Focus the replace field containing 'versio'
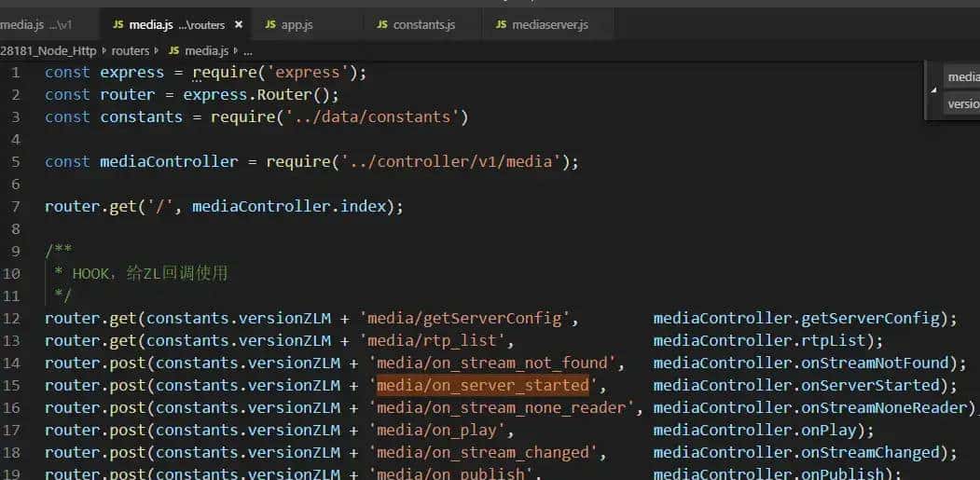The height and width of the screenshot is (480, 980). 962,103
